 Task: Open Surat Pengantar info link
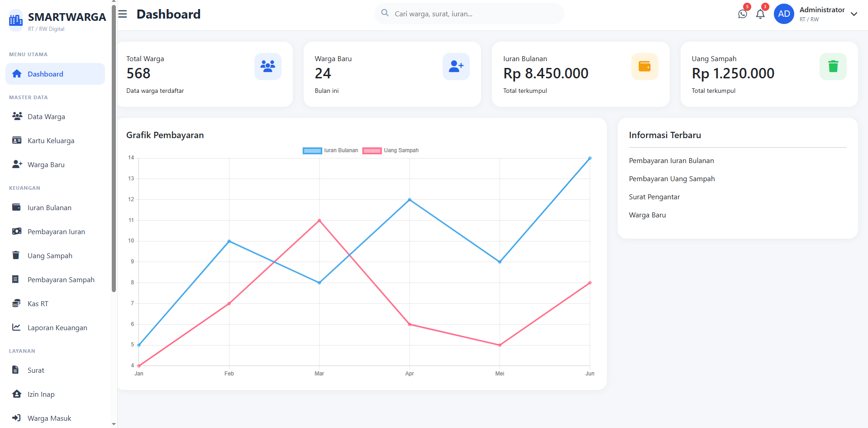654,197
